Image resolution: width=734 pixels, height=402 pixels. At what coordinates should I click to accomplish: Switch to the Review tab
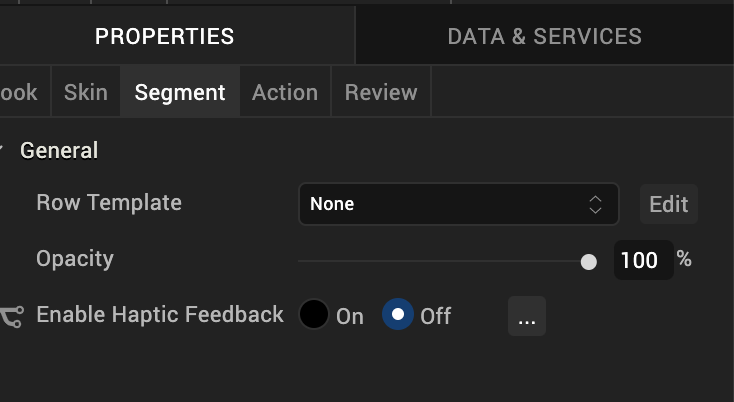tap(381, 92)
